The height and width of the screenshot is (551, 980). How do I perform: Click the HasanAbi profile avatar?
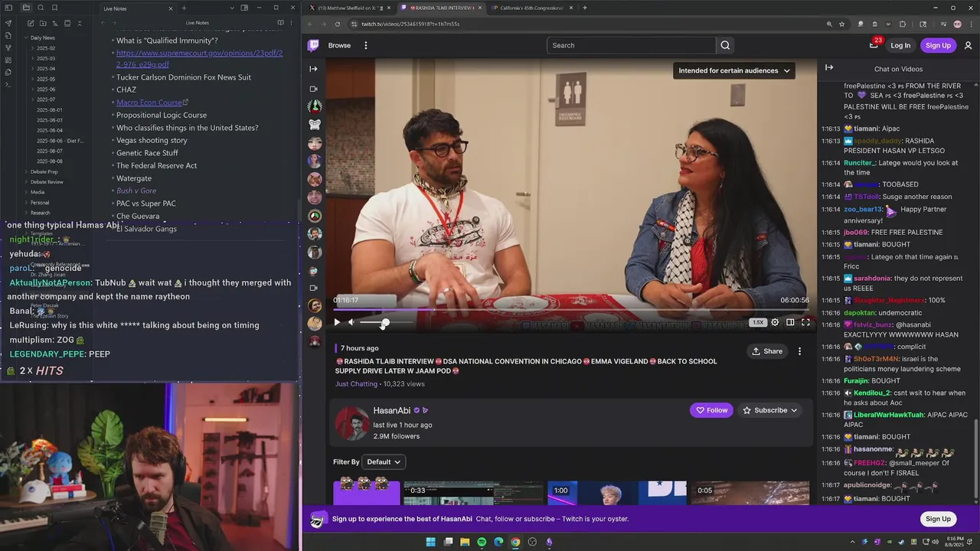pos(351,423)
